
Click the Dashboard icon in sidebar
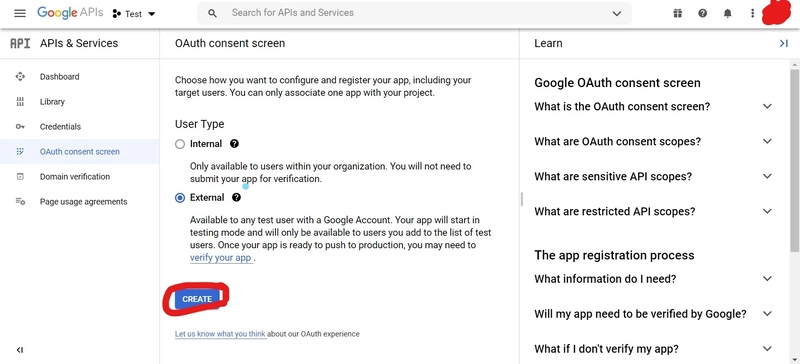click(x=20, y=77)
